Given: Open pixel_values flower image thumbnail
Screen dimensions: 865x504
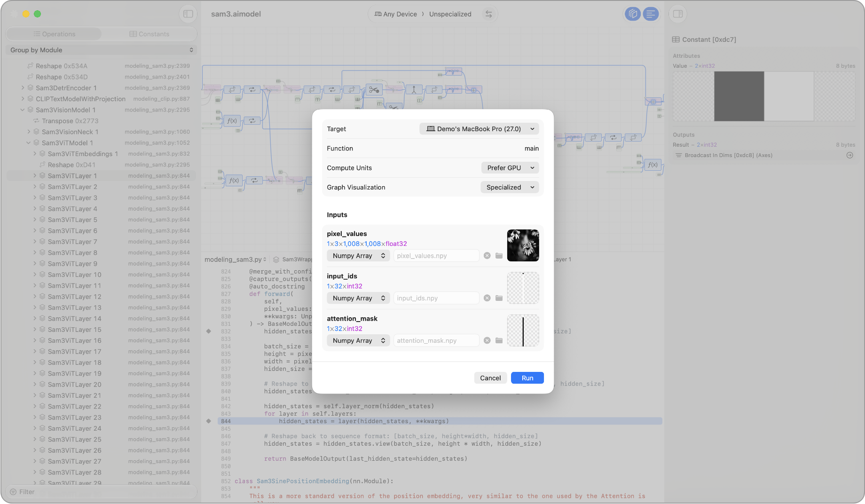Looking at the screenshot, I should click(523, 245).
